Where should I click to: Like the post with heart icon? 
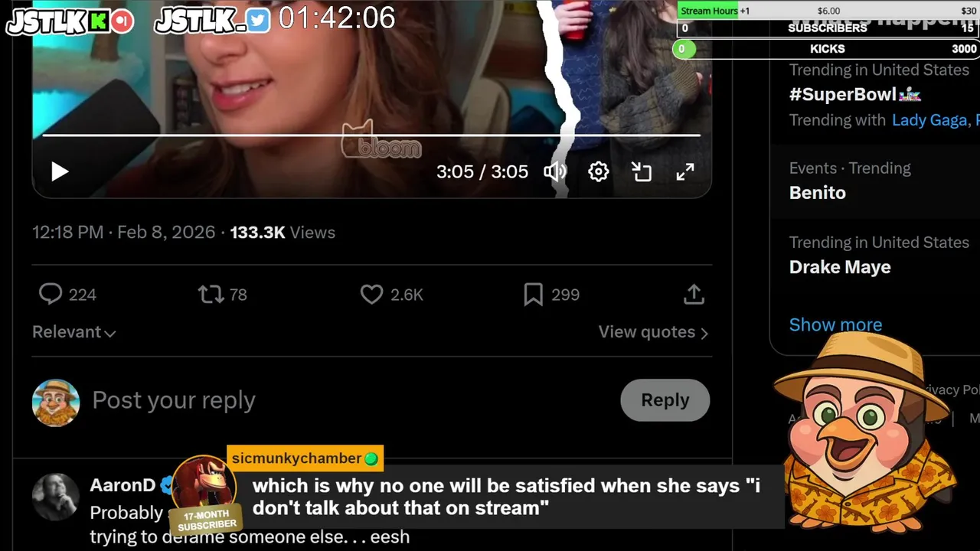[x=371, y=294]
